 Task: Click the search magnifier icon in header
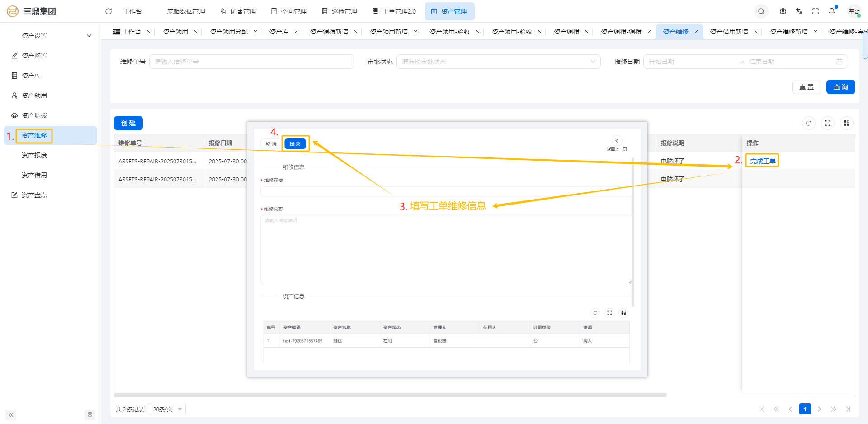pos(761,11)
